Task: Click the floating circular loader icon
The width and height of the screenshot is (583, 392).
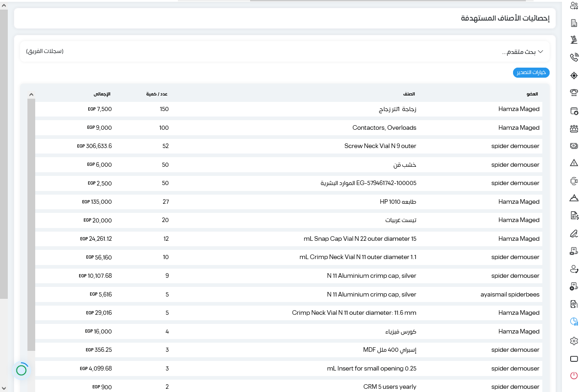Action: 21,370
